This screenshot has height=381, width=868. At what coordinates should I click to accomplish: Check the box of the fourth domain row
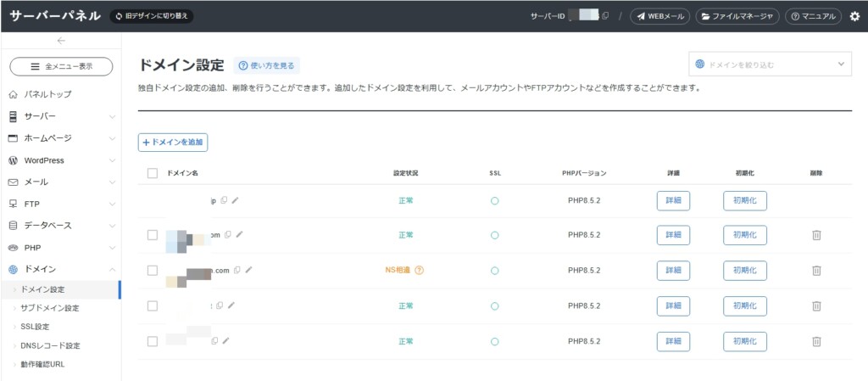153,305
